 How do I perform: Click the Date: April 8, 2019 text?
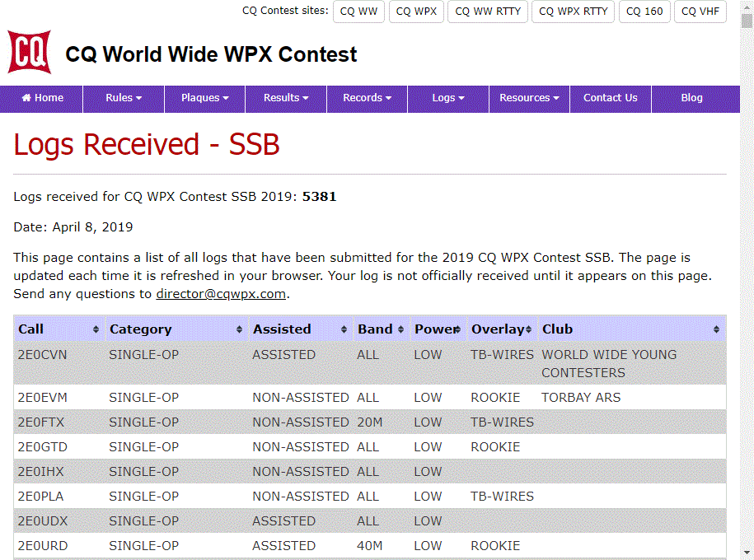tap(73, 227)
